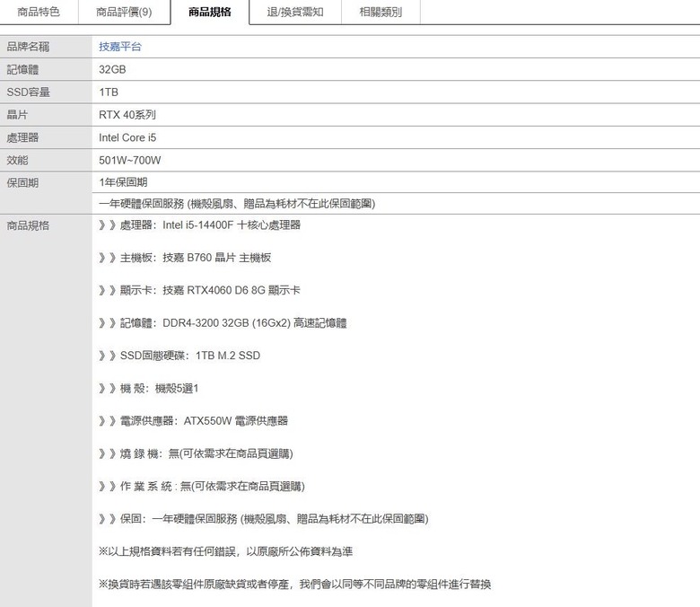Click the 1TB SSD capacity value
This screenshot has height=607, width=700.
point(109,92)
